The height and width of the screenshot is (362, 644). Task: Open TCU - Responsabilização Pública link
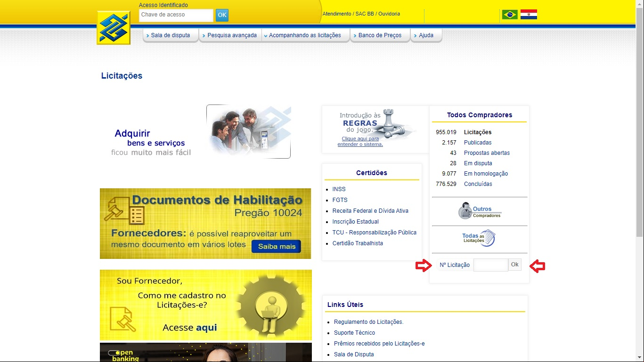(x=374, y=233)
